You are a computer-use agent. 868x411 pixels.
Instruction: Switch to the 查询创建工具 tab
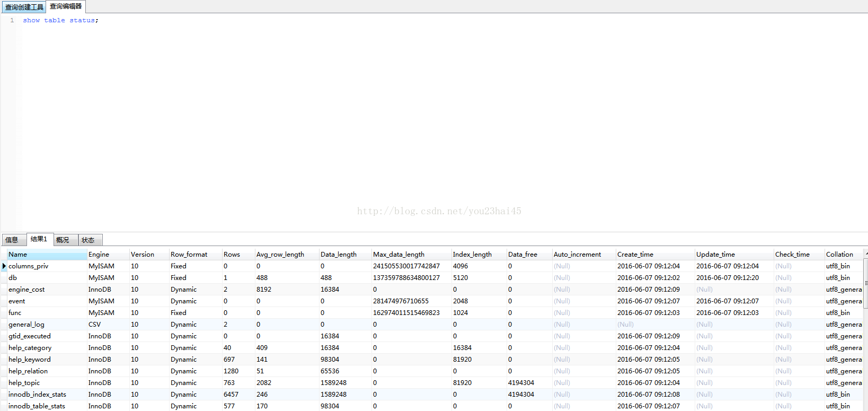24,7
